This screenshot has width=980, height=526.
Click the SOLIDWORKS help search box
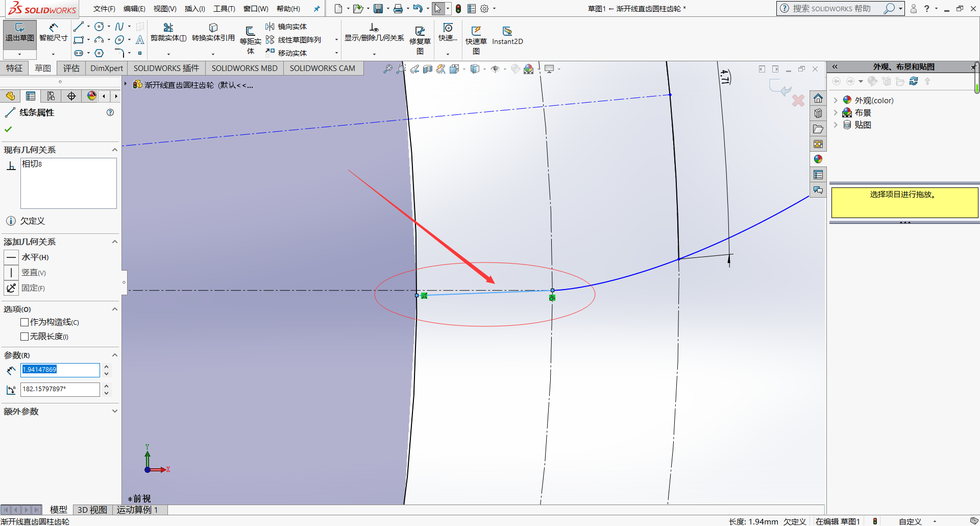(837, 9)
